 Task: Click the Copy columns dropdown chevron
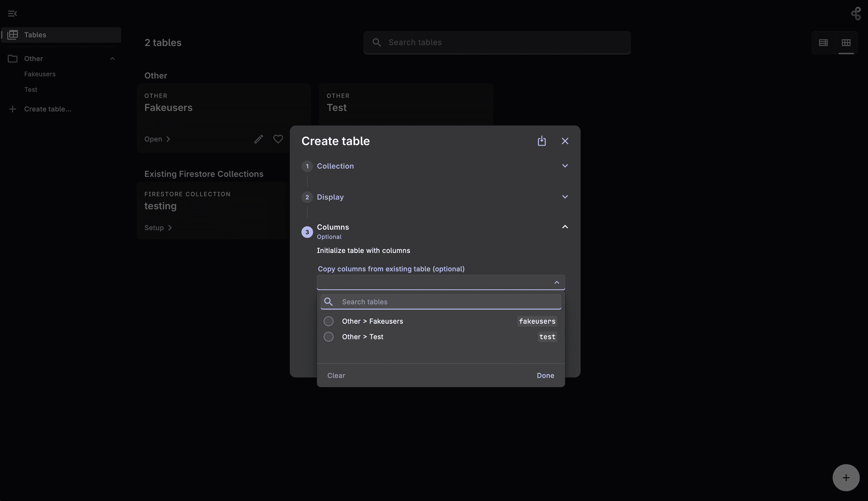pyautogui.click(x=555, y=282)
